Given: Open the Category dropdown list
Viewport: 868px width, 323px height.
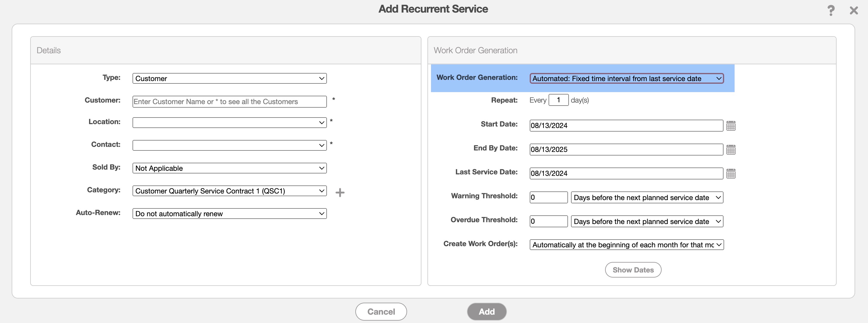Looking at the screenshot, I should [229, 191].
